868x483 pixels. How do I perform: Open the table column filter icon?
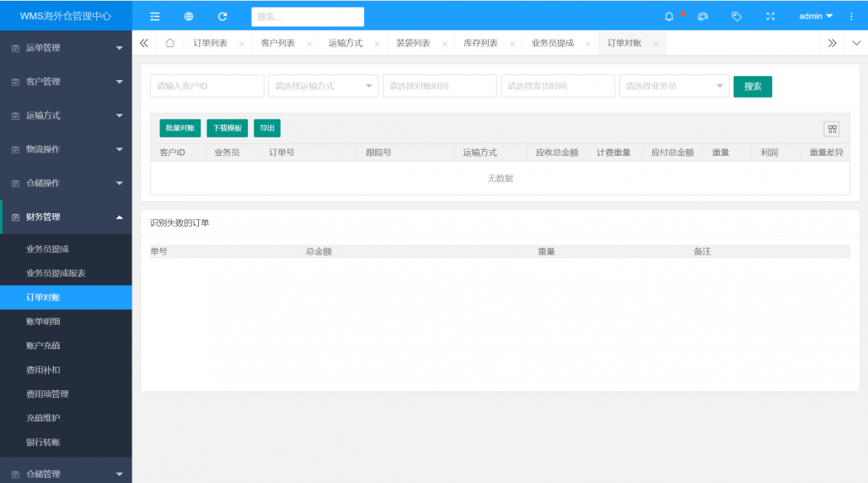832,129
